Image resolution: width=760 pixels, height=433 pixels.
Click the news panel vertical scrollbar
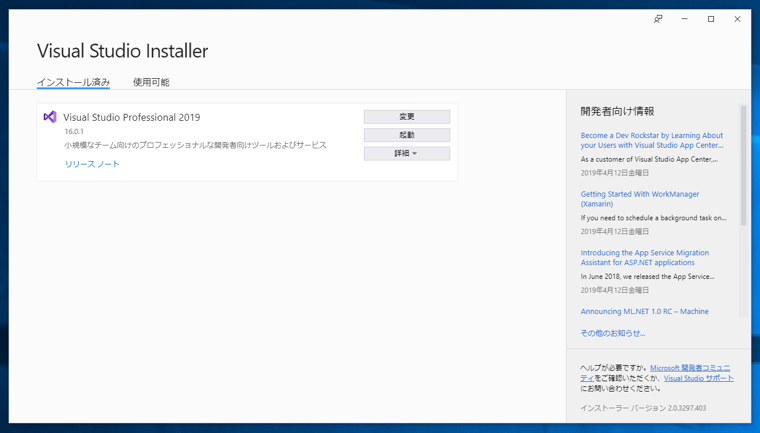coord(743,165)
